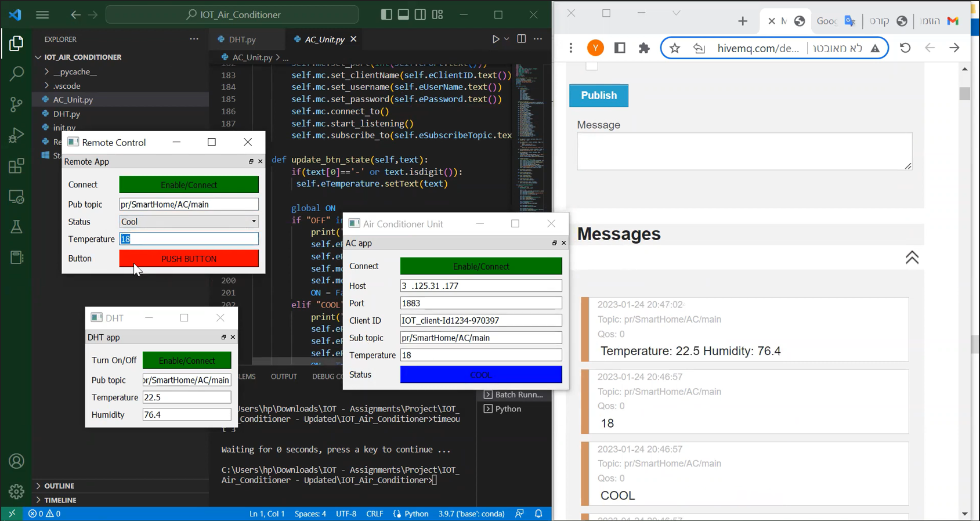Screen dimensions: 980x521
Task: Expand the OUTLINE section
Action: click(x=59, y=486)
